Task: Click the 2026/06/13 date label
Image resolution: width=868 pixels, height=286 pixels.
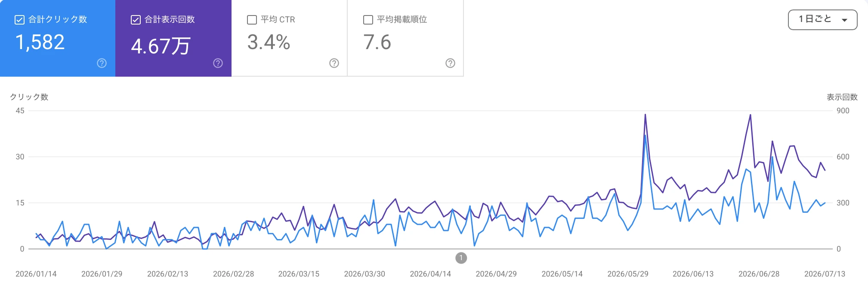Action: coord(693,274)
